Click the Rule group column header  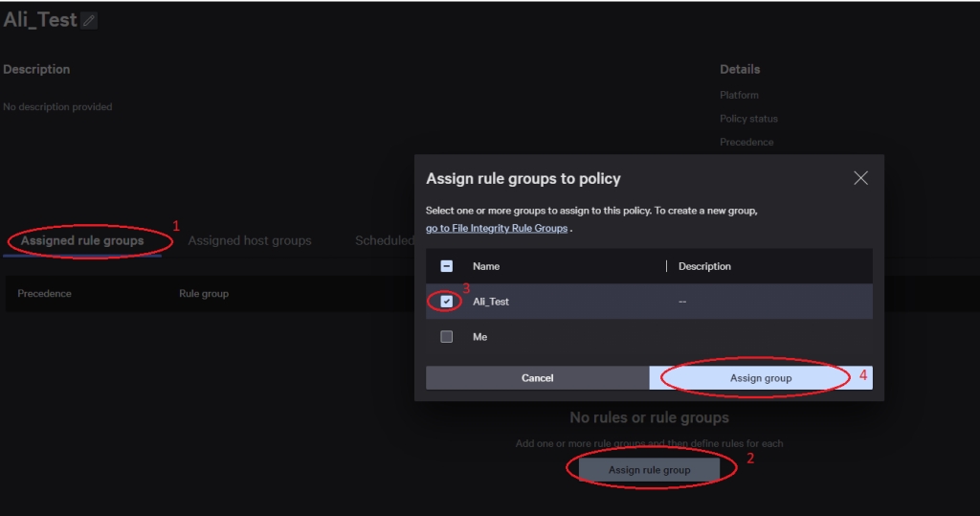pyautogui.click(x=204, y=293)
